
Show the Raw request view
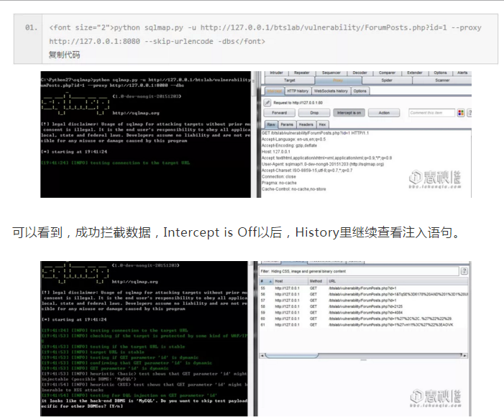[x=271, y=124]
